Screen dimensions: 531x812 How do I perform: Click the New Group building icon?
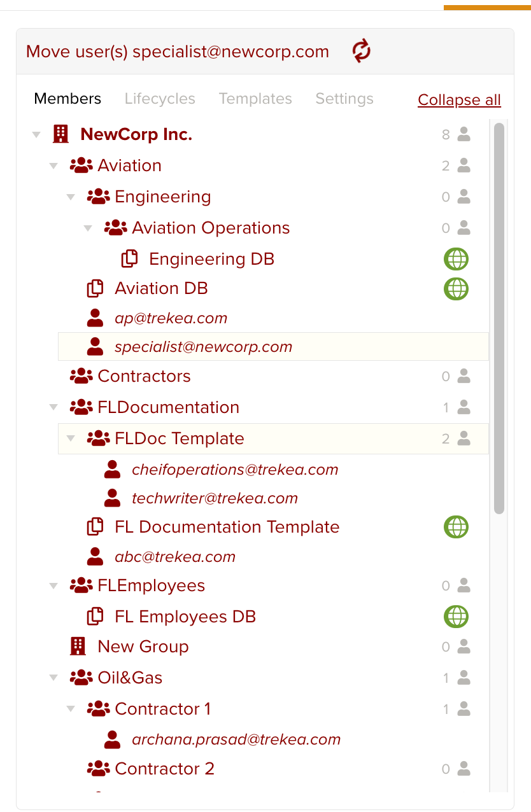pos(78,647)
